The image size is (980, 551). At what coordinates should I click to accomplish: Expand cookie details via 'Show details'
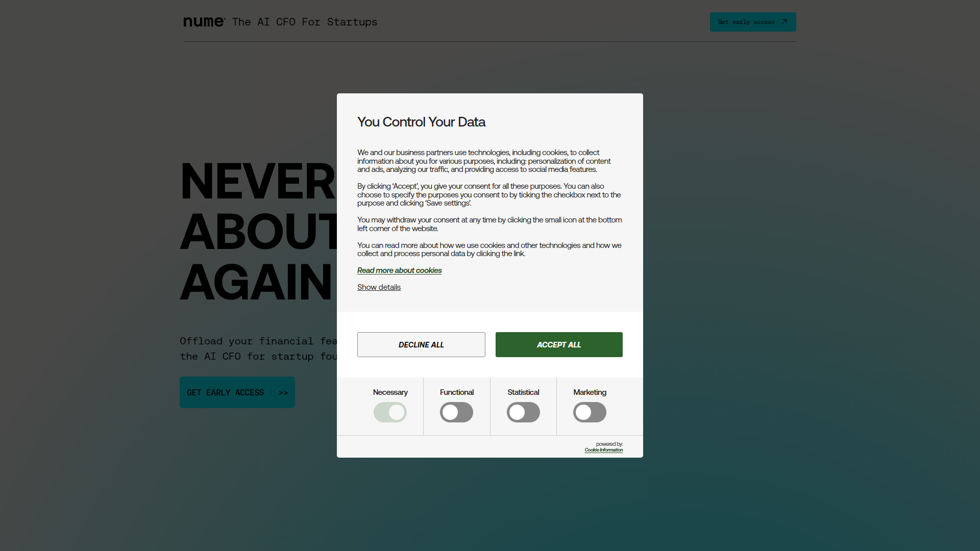378,287
